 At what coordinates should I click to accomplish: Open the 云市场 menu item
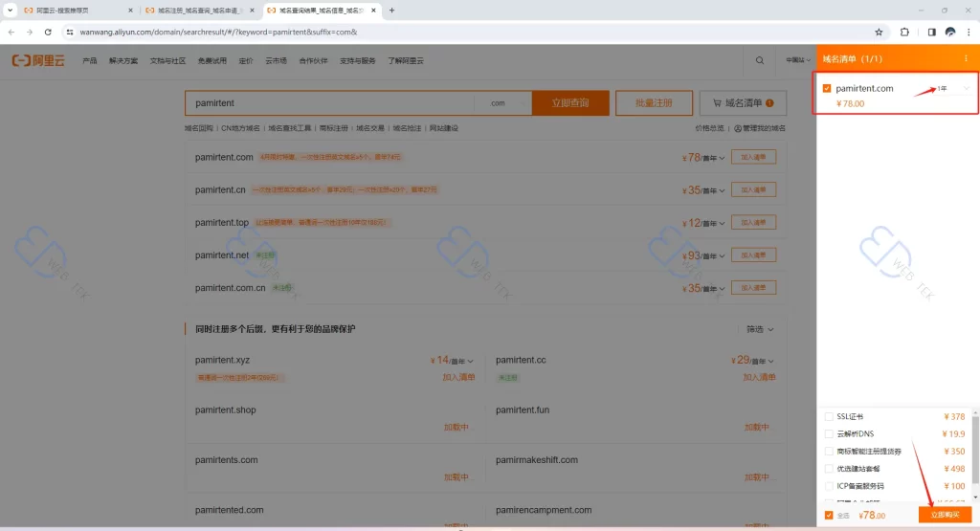276,60
